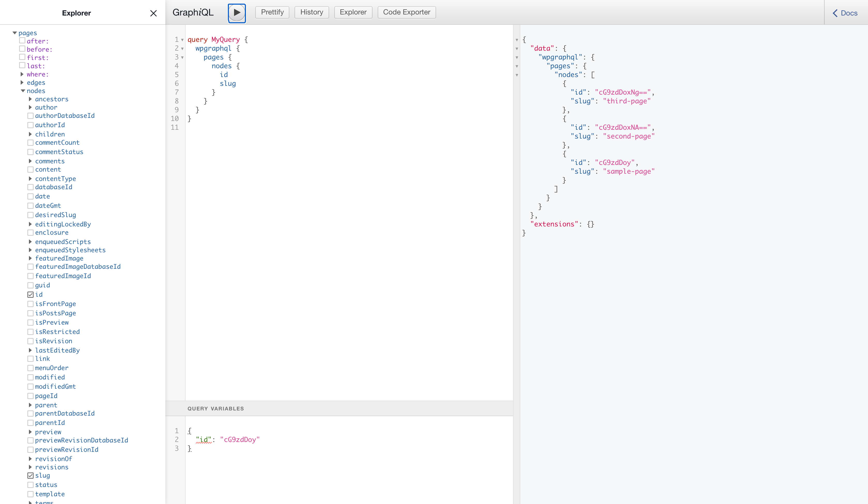Collapse the "data" object in the result pane
The height and width of the screenshot is (504, 868).
coord(517,49)
